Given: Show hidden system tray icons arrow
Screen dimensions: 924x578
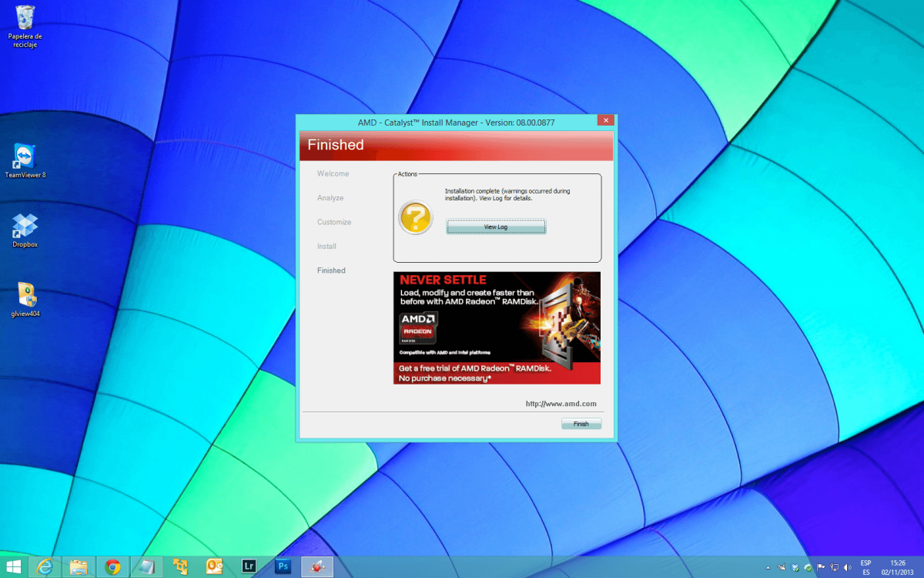Looking at the screenshot, I should (768, 567).
